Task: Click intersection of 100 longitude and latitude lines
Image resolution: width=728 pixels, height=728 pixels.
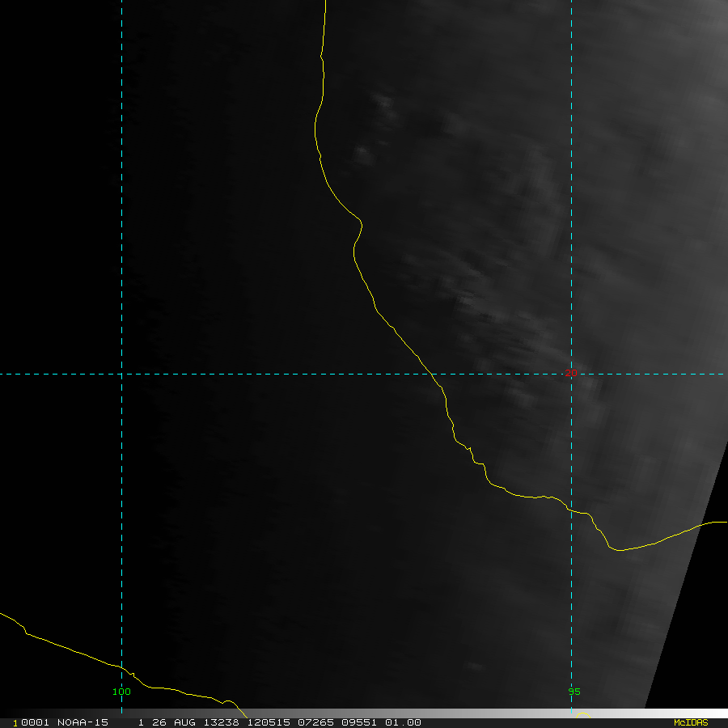Action: 121,374
